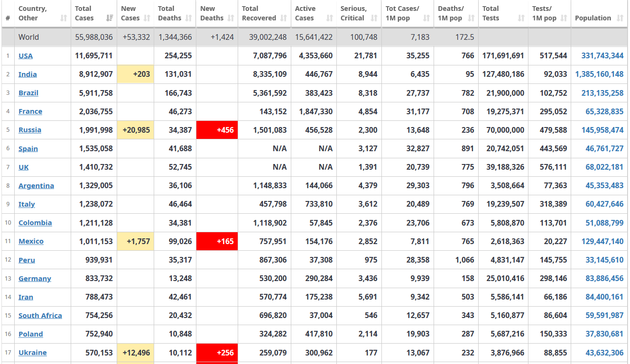Open the South Africa country link
630x364 pixels.
click(40, 316)
